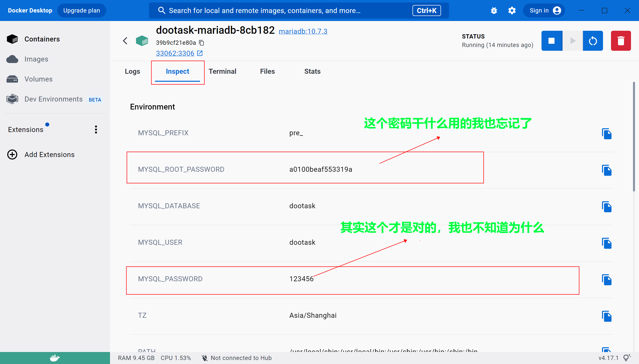Image resolution: width=639 pixels, height=364 pixels.
Task: Restart the container with the circular arrow
Action: 593,41
